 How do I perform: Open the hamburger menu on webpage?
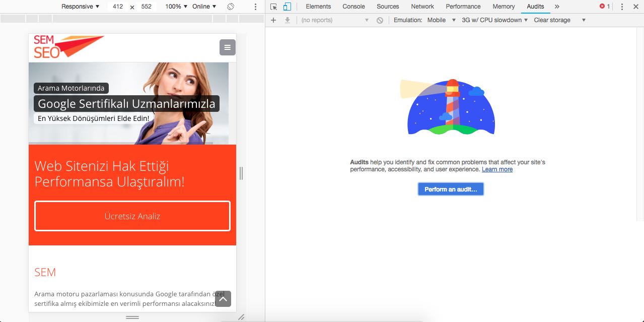point(227,47)
